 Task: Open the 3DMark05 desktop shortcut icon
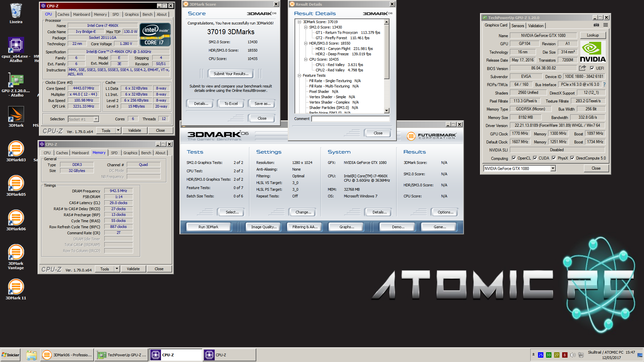(x=16, y=186)
